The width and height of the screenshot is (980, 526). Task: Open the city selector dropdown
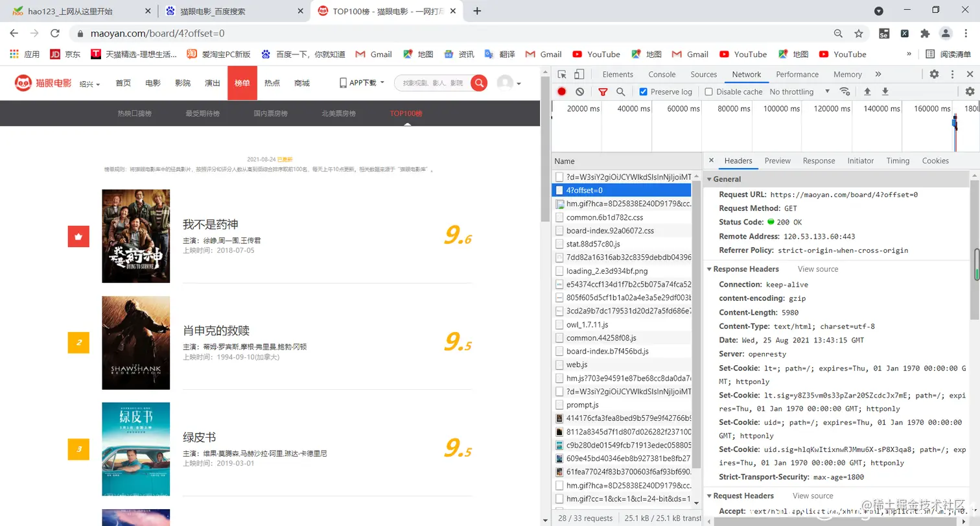click(89, 84)
